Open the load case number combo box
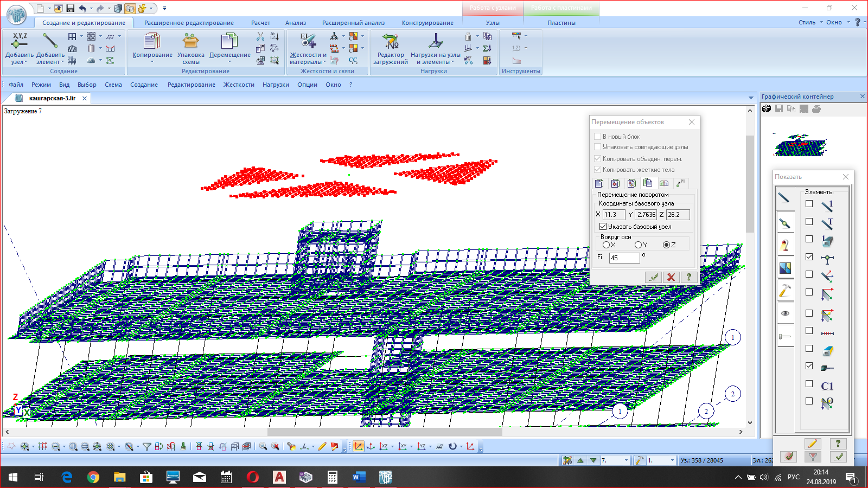The image size is (868, 488). click(626, 460)
